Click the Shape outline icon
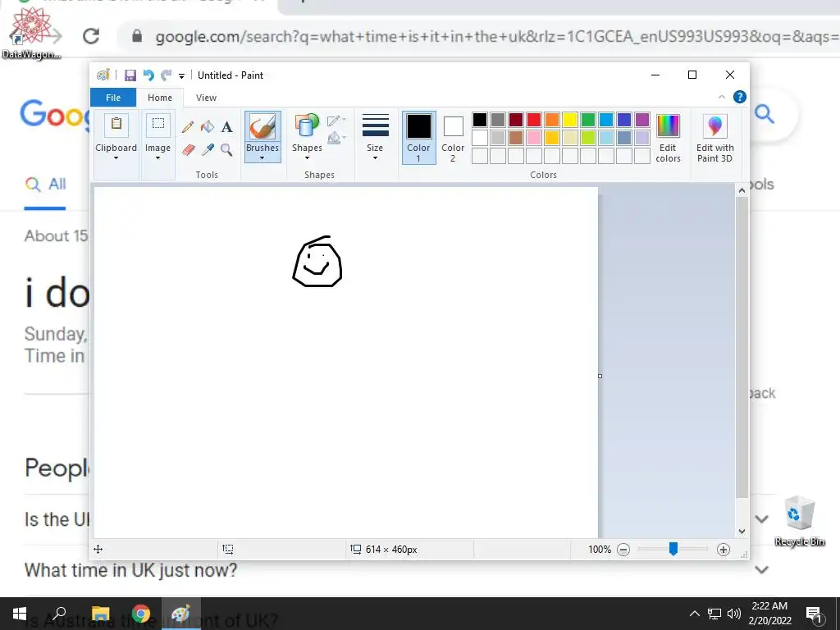 pyautogui.click(x=336, y=121)
